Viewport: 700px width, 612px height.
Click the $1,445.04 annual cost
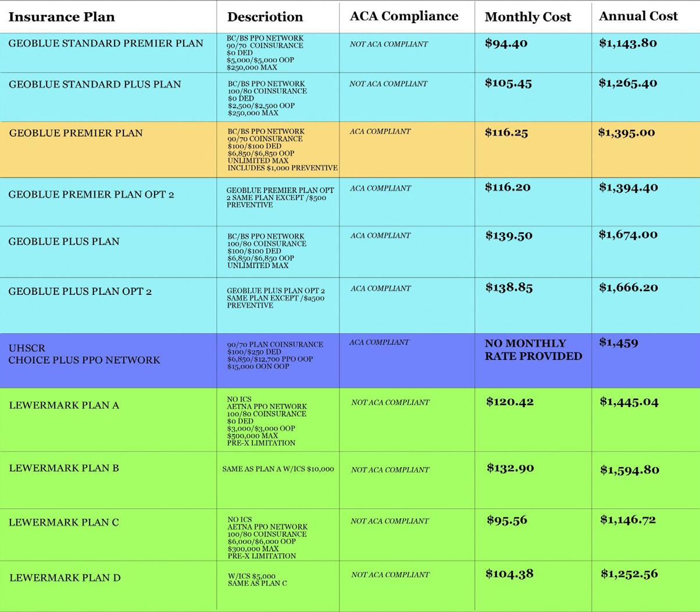629,402
